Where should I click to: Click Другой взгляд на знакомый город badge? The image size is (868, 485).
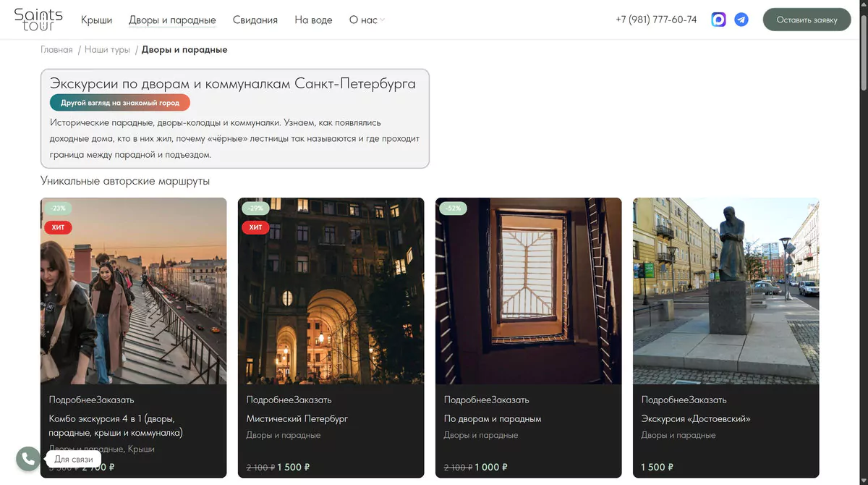click(120, 103)
